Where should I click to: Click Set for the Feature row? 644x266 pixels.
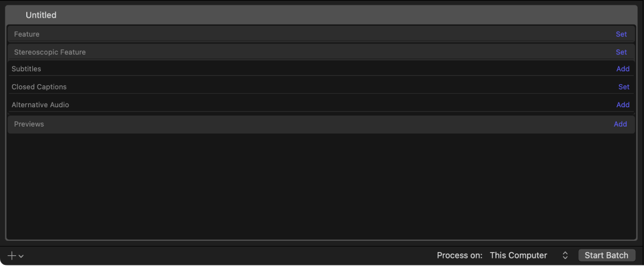coord(621,34)
